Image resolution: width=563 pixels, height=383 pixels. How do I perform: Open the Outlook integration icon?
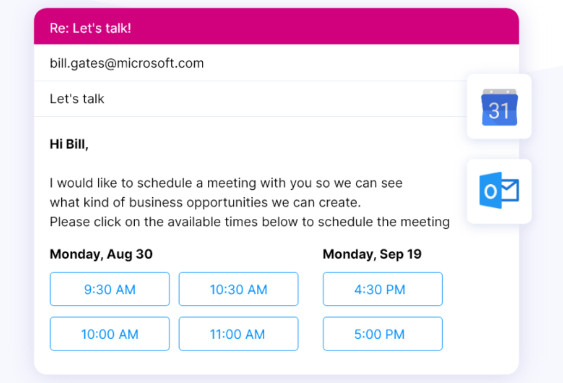pos(499,191)
